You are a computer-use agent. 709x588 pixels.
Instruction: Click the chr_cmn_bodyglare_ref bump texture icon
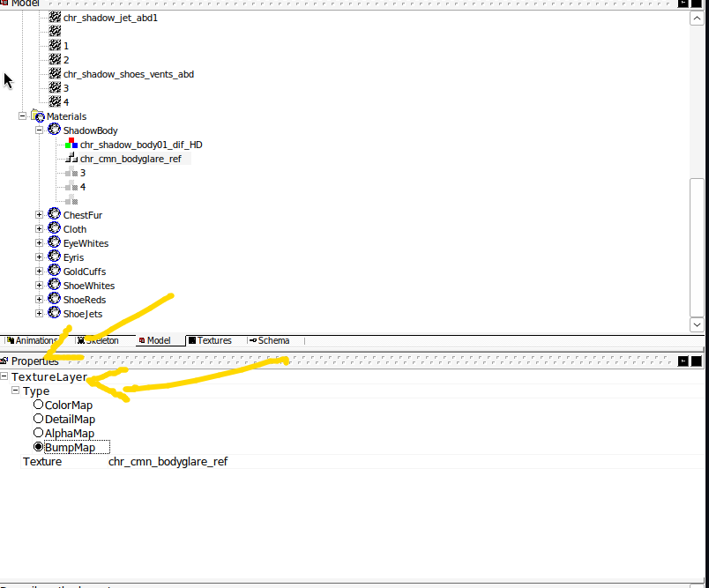pyautogui.click(x=71, y=159)
